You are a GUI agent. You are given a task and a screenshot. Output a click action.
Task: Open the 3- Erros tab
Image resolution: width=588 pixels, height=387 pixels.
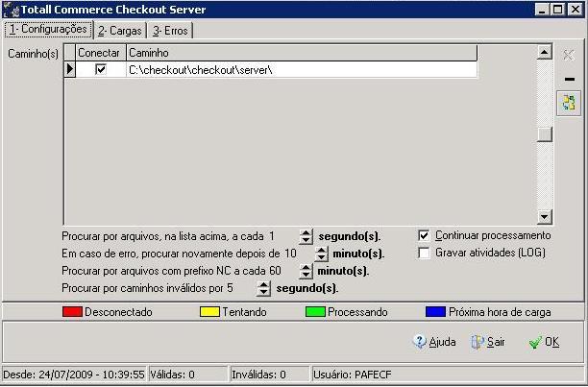click(169, 31)
